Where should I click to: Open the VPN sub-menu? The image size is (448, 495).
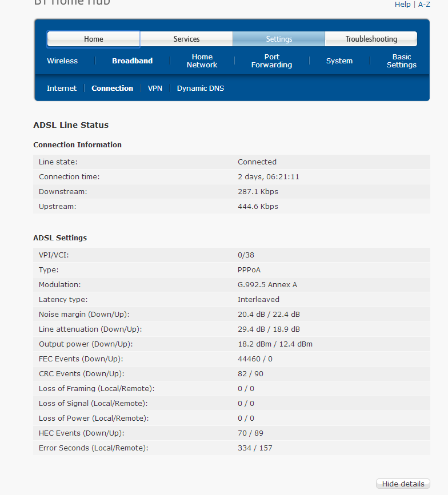tap(155, 88)
